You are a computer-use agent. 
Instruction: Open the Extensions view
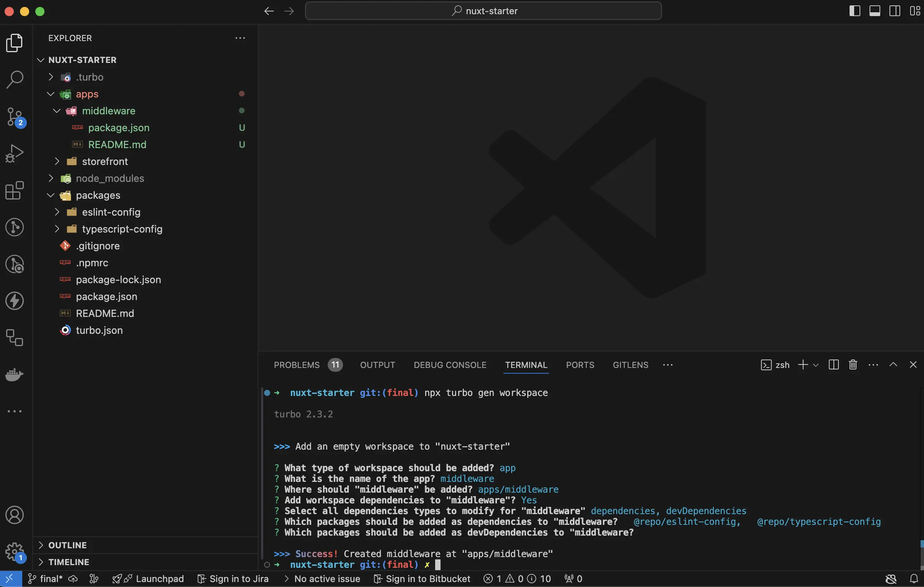(x=15, y=191)
